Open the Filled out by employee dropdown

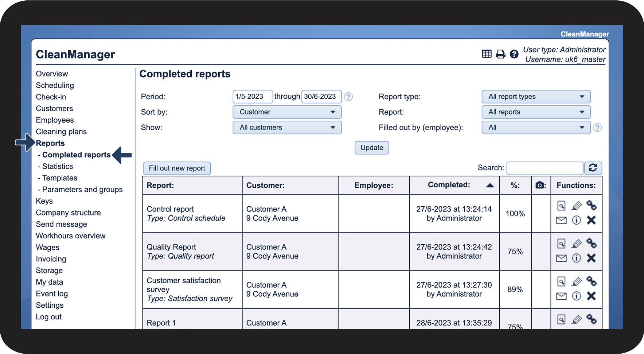pyautogui.click(x=536, y=127)
